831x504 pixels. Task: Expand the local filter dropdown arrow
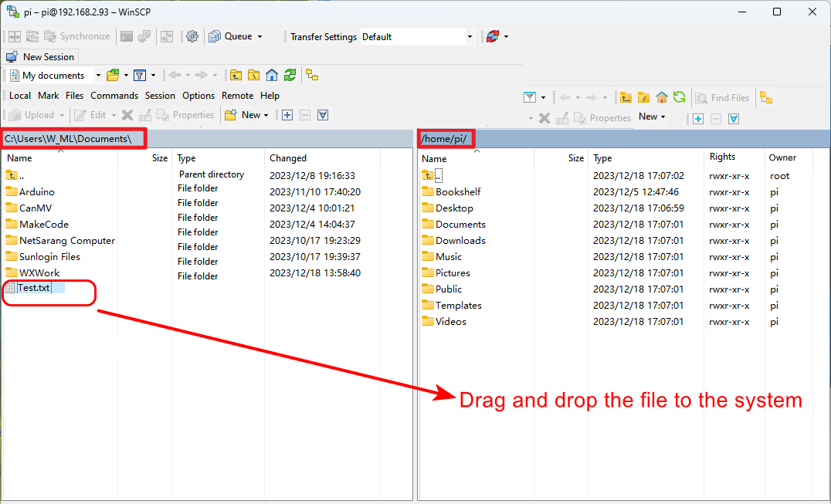click(x=153, y=75)
